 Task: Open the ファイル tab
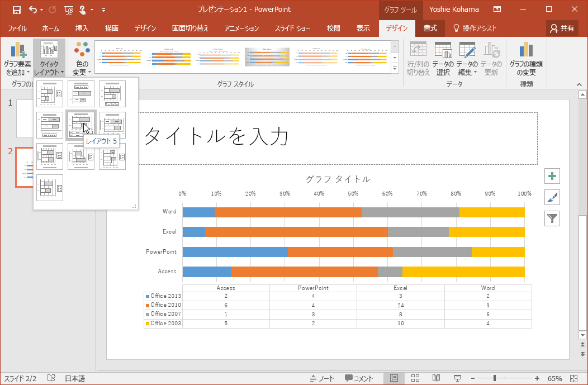click(x=17, y=28)
